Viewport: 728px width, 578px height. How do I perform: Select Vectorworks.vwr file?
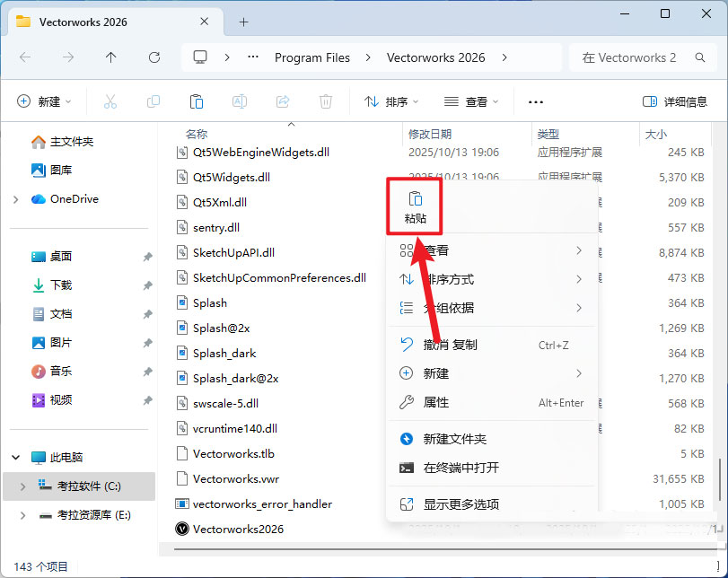[x=227, y=478]
